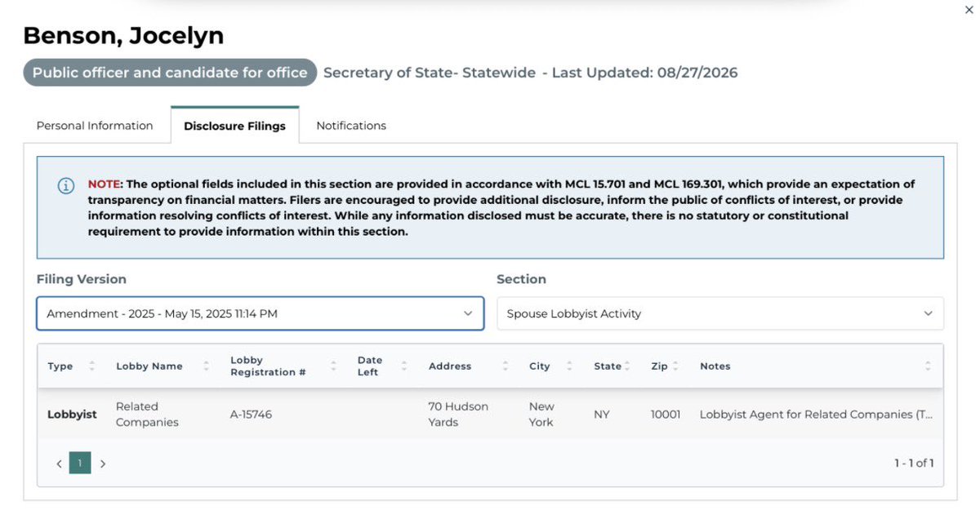Screen dimensions: 980x515
Task: Sort by Lobby Registration # arrows
Action: coord(333,366)
